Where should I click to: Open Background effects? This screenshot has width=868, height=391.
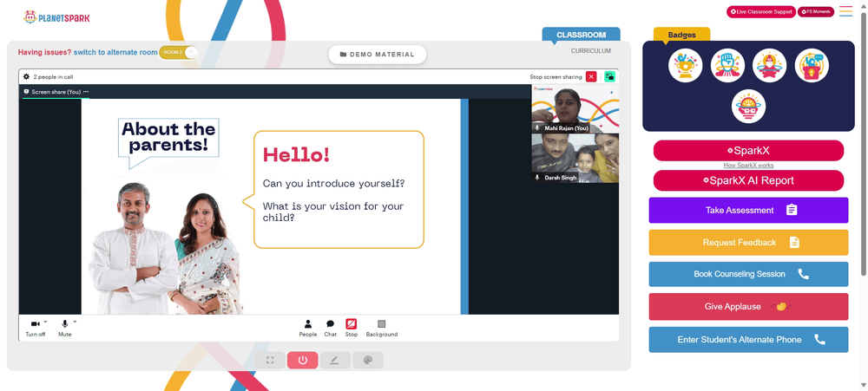tap(381, 328)
